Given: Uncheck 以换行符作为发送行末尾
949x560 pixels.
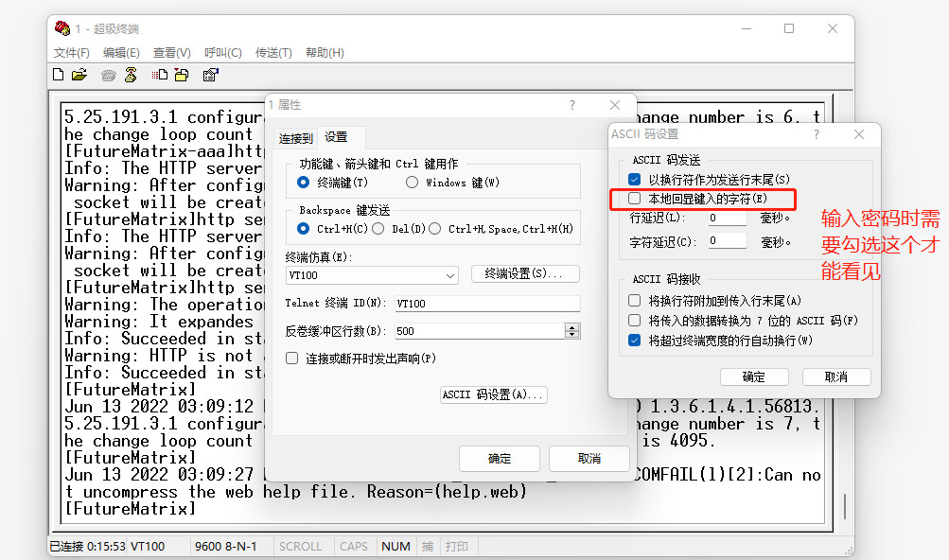Looking at the screenshot, I should [x=633, y=179].
